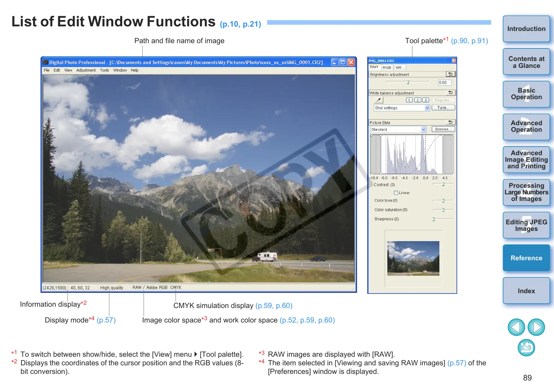
Task: Open the Shot settings white balance dropdown
Action: 427,108
